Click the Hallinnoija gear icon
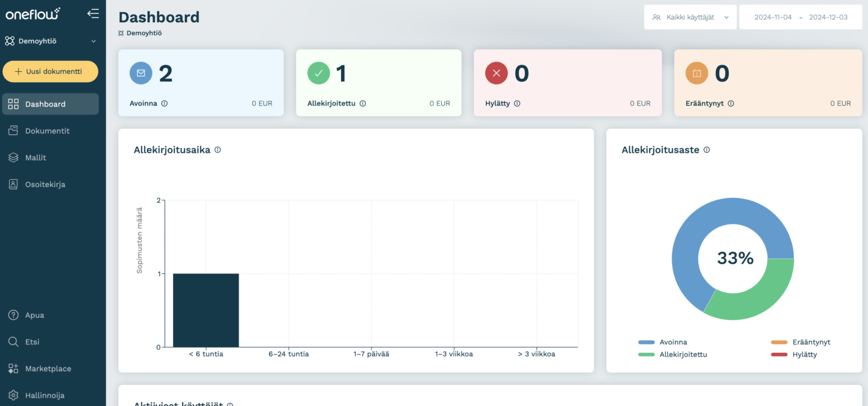868x406 pixels. (13, 395)
